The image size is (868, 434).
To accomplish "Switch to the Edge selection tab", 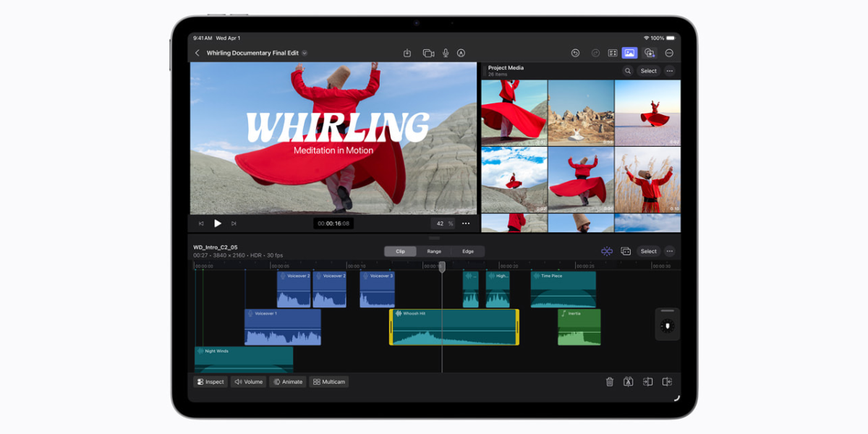I will click(x=468, y=251).
